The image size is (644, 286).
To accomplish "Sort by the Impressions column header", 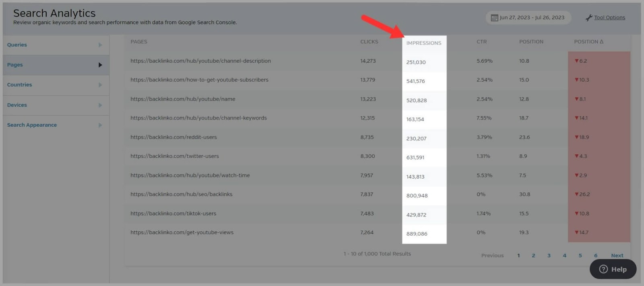I will click(x=423, y=43).
